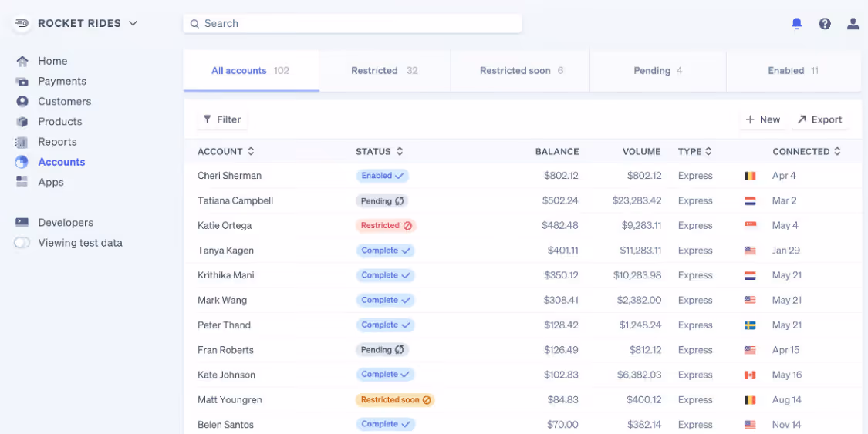Create a New account
Image resolution: width=868 pixels, height=434 pixels.
point(763,119)
